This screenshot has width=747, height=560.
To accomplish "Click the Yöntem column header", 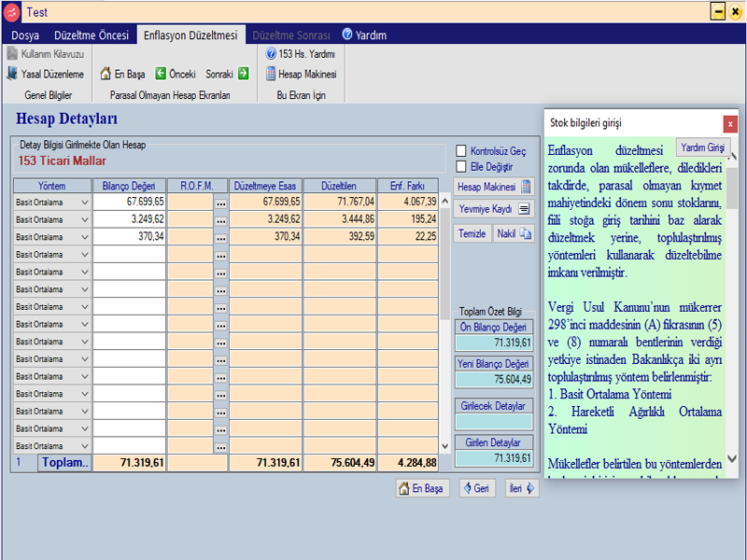I will 52,186.
